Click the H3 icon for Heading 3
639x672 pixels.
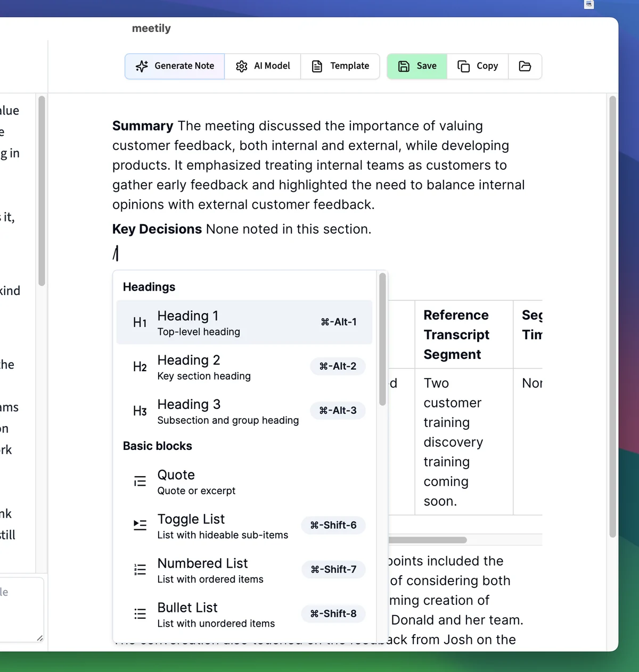coord(140,411)
